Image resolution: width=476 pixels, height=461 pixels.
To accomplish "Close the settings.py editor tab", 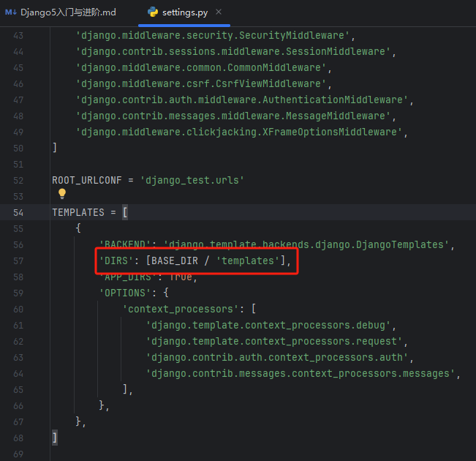I will (219, 12).
